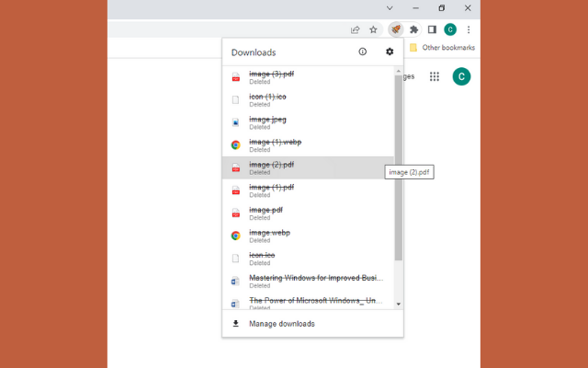This screenshot has width=588, height=368.
Task: Bookmark this page with the star icon
Action: [x=373, y=29]
